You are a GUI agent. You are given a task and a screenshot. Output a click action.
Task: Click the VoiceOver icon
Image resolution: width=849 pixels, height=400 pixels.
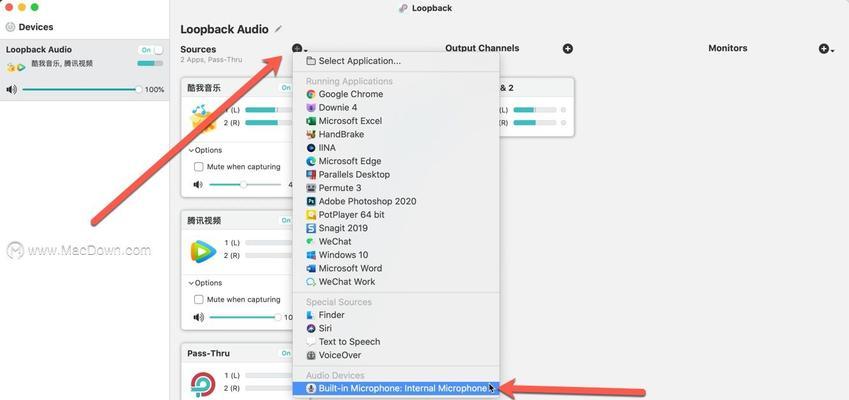coord(311,356)
